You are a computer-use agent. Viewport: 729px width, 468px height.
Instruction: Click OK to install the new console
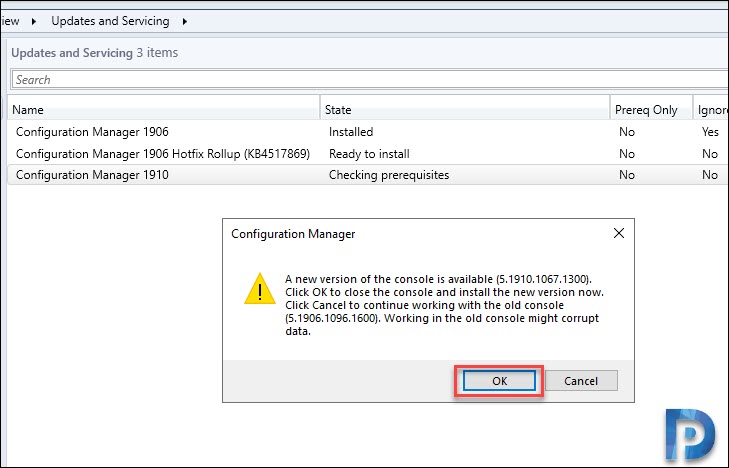[x=499, y=381]
